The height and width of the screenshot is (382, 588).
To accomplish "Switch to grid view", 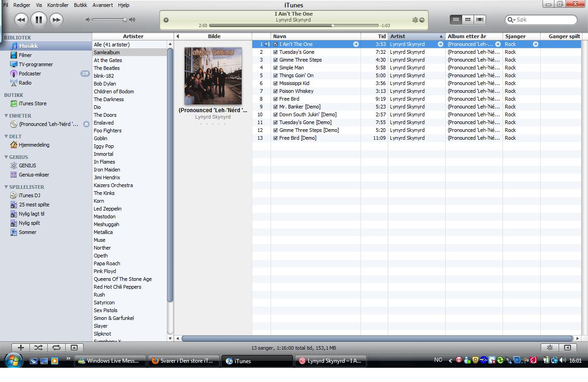I will coord(468,19).
